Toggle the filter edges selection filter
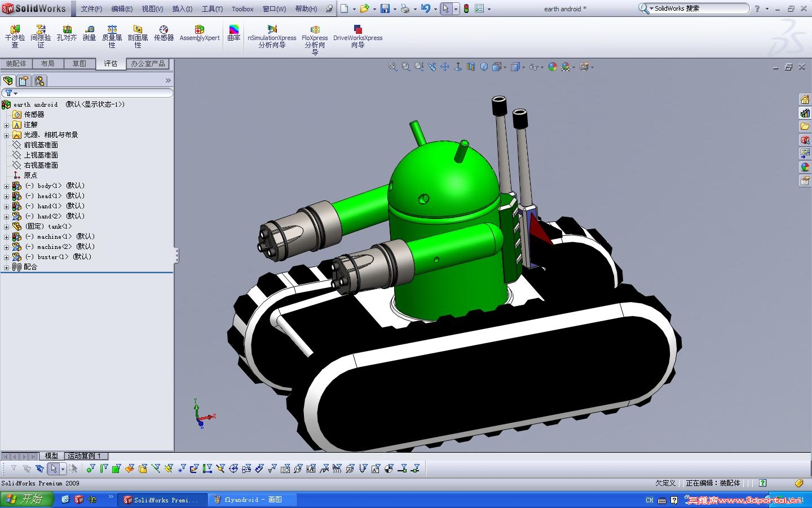This screenshot has height=508, width=812. point(104,468)
